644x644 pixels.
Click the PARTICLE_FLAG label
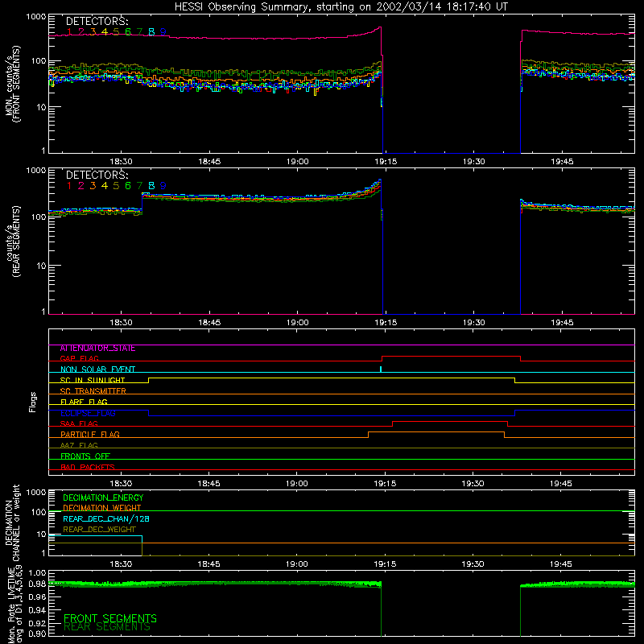point(90,435)
